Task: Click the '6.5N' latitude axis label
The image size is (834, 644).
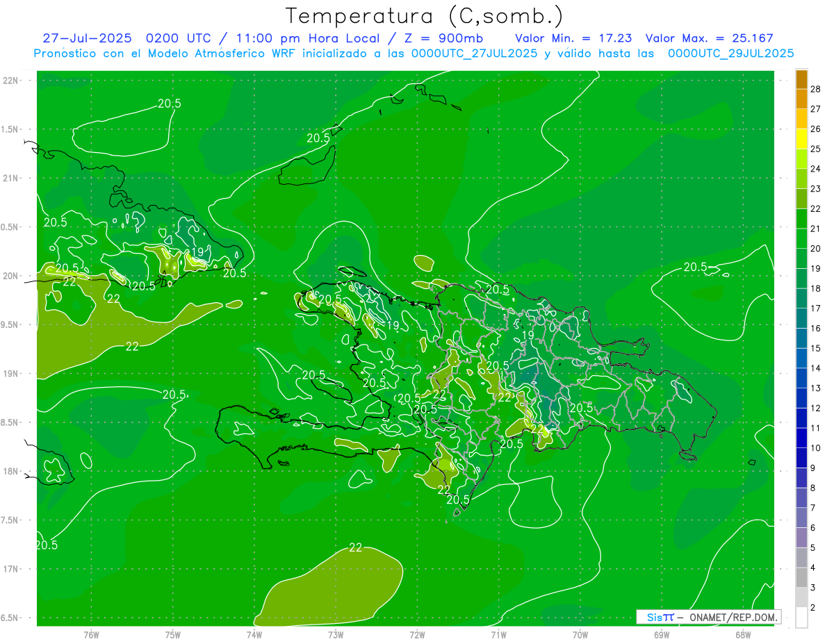Action: click(x=10, y=618)
